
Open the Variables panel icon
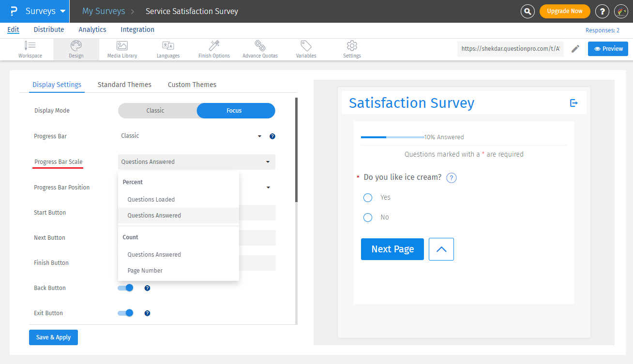click(x=306, y=49)
